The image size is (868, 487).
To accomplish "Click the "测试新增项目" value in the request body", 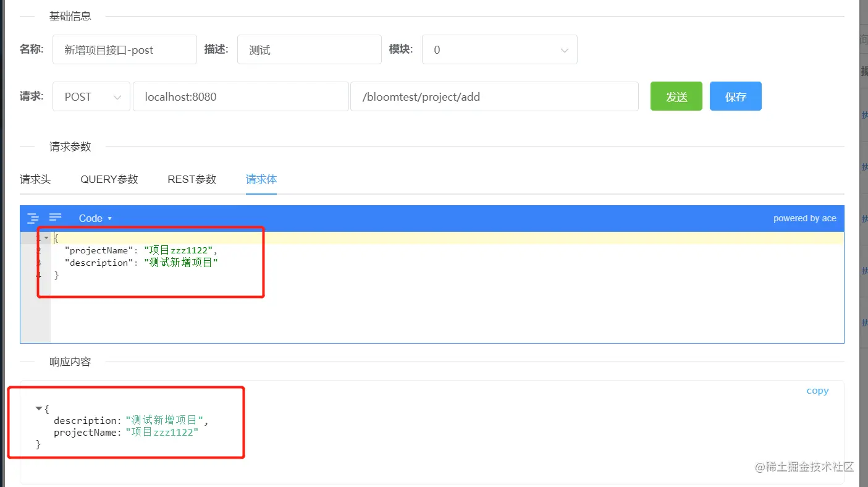I will [180, 263].
